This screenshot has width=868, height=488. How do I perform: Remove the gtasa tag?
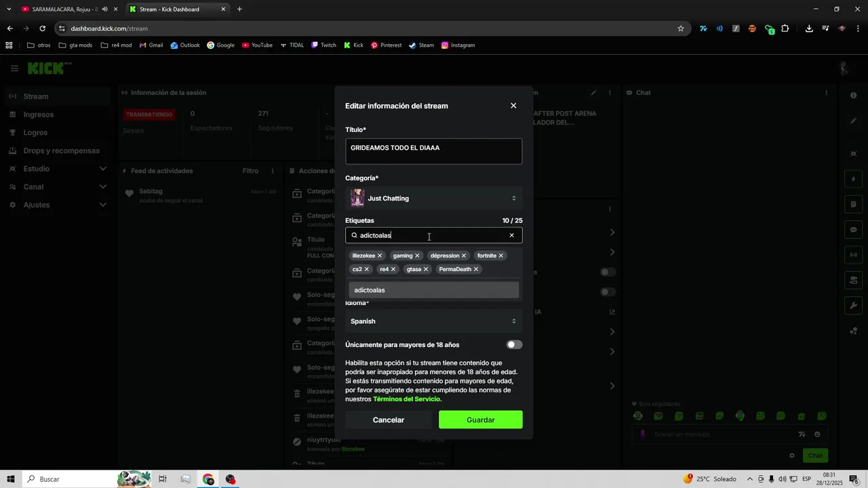(x=426, y=269)
